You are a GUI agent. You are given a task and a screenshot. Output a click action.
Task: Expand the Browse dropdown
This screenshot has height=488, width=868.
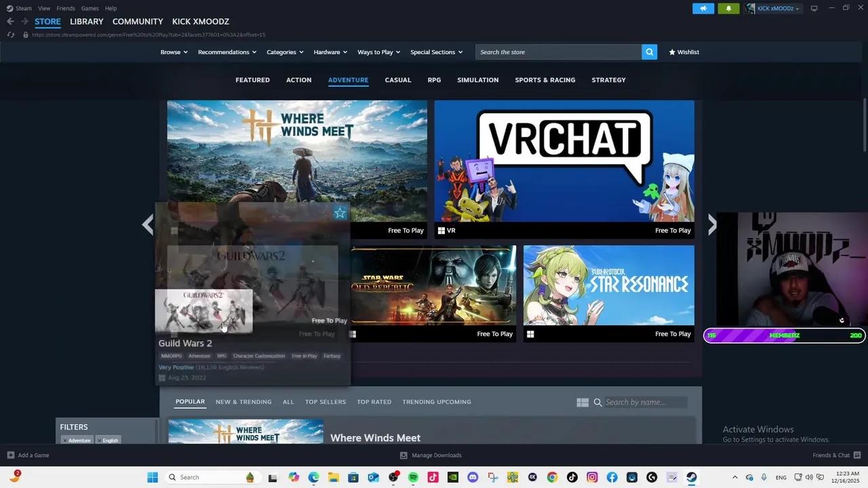174,52
